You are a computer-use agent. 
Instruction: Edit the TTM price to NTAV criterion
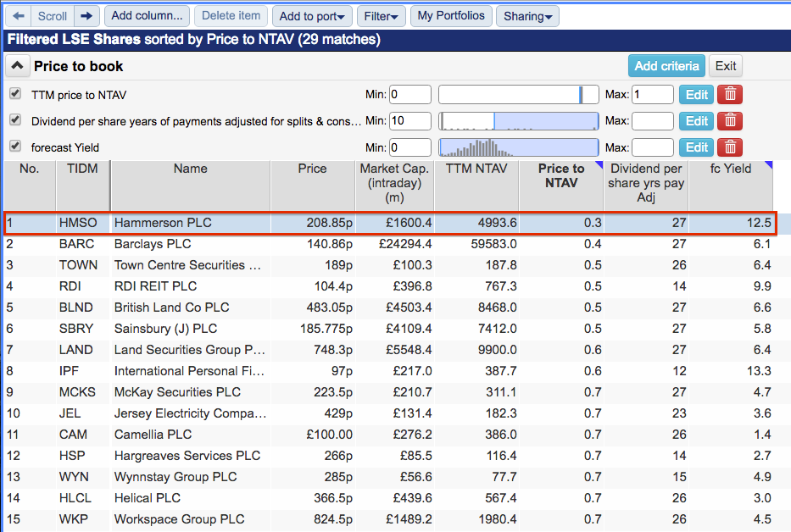point(696,94)
